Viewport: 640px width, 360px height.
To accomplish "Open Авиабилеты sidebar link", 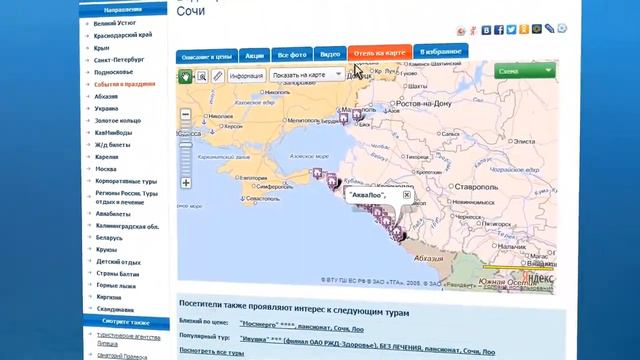I will (x=113, y=214).
